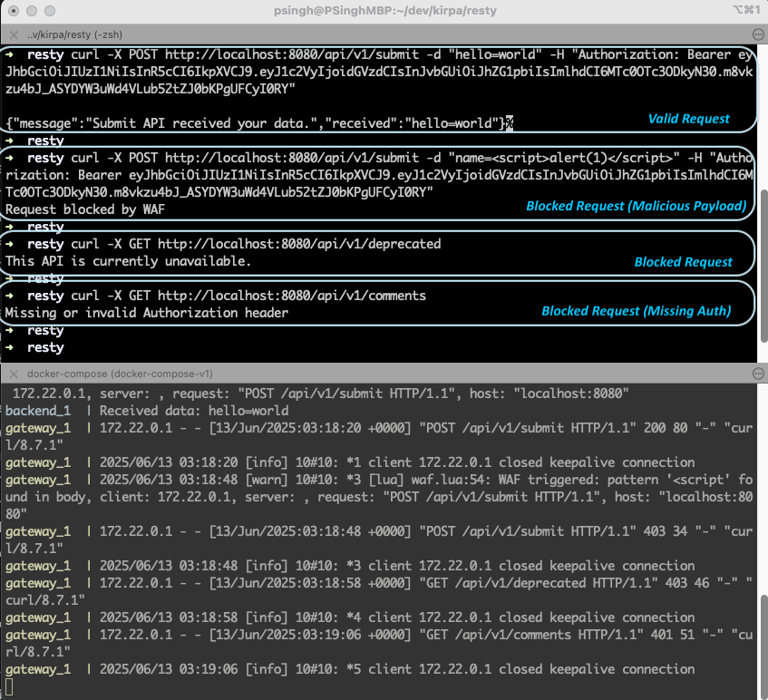The image size is (768, 700).
Task: Click the "*3 client 172.22.0.1 closed keepalive" log line
Action: pos(350,566)
